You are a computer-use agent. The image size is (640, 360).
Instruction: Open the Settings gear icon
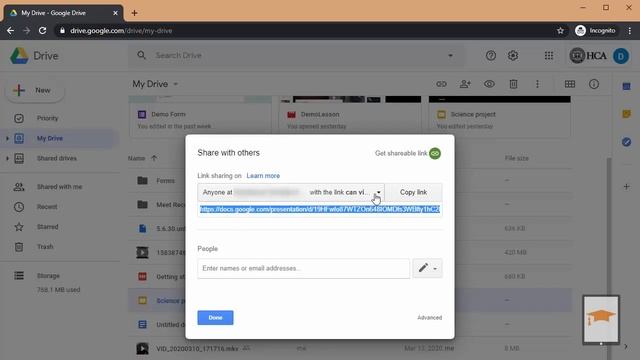pos(513,56)
